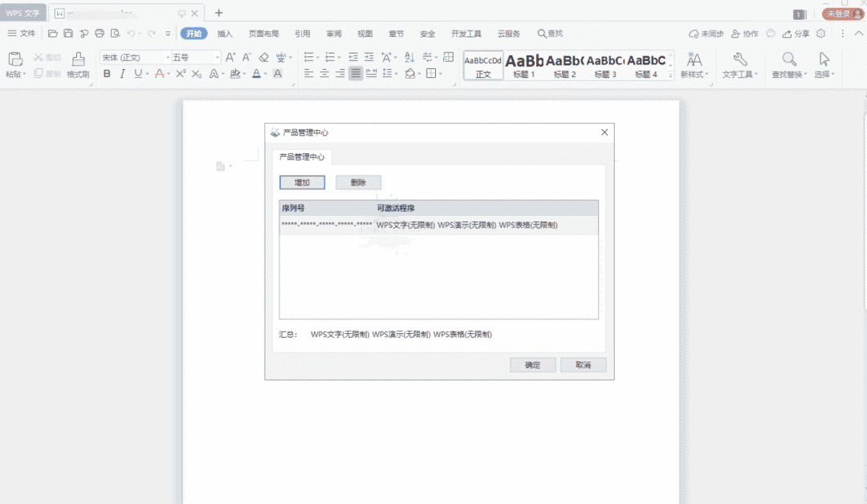This screenshot has height=504, width=867.
Task: Toggle Underline formatting
Action: (x=138, y=74)
